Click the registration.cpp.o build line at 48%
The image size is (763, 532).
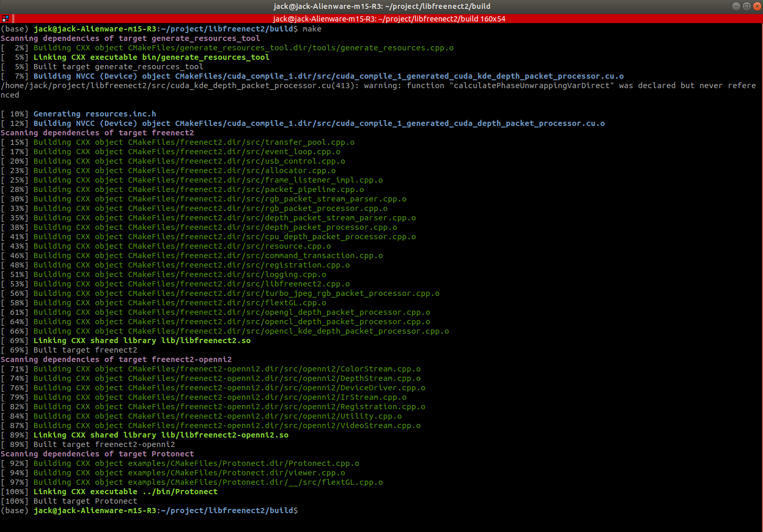pyautogui.click(x=175, y=265)
